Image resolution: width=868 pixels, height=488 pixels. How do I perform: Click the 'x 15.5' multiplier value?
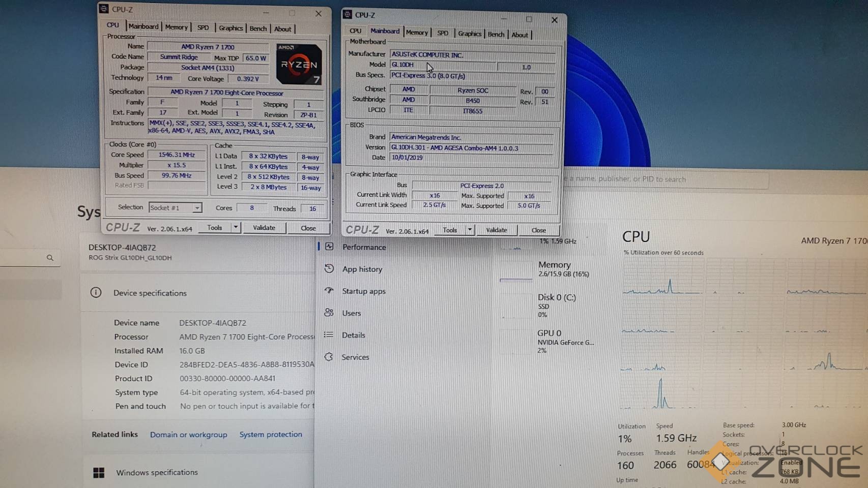click(177, 165)
